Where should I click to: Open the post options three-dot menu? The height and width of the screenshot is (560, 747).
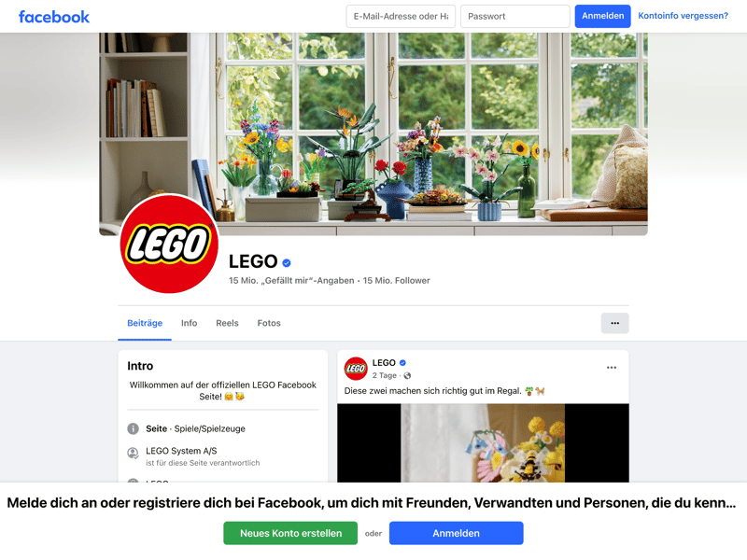(612, 368)
